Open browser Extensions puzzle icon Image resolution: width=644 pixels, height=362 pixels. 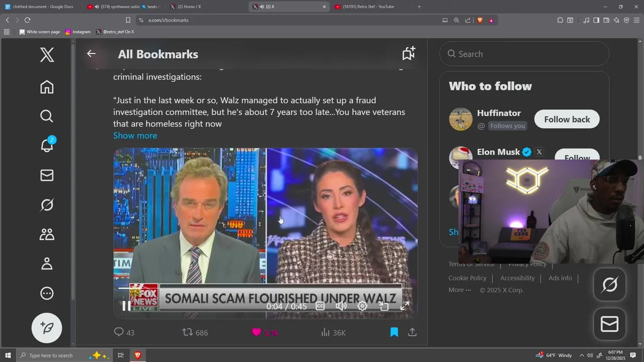pyautogui.click(x=560, y=20)
